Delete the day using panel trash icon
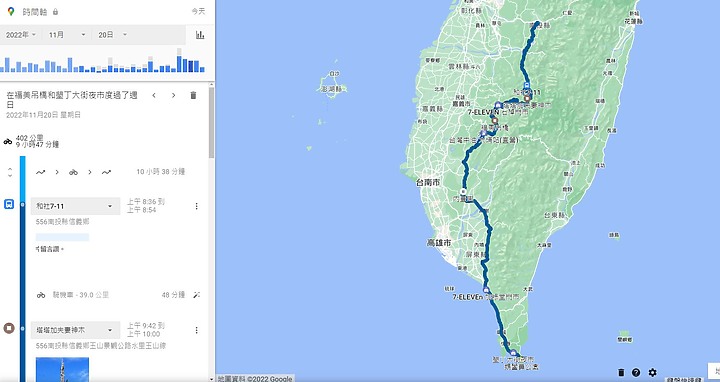720x382 pixels. (193, 96)
